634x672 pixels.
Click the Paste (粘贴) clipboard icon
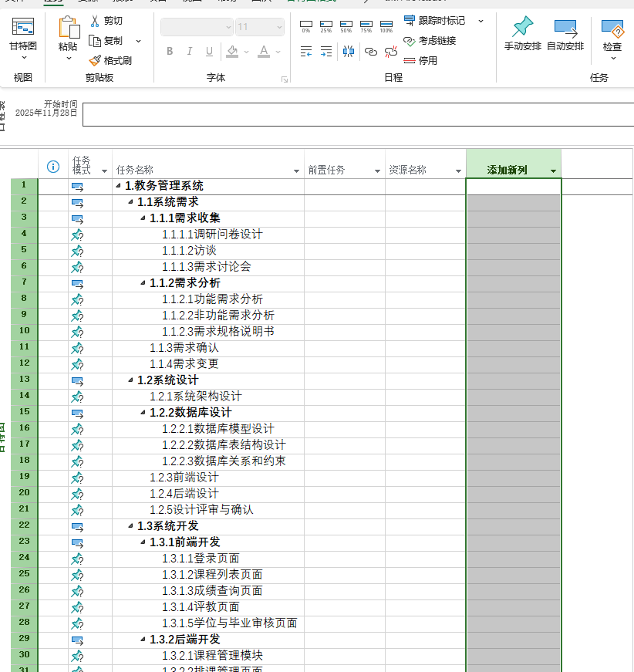[69, 29]
